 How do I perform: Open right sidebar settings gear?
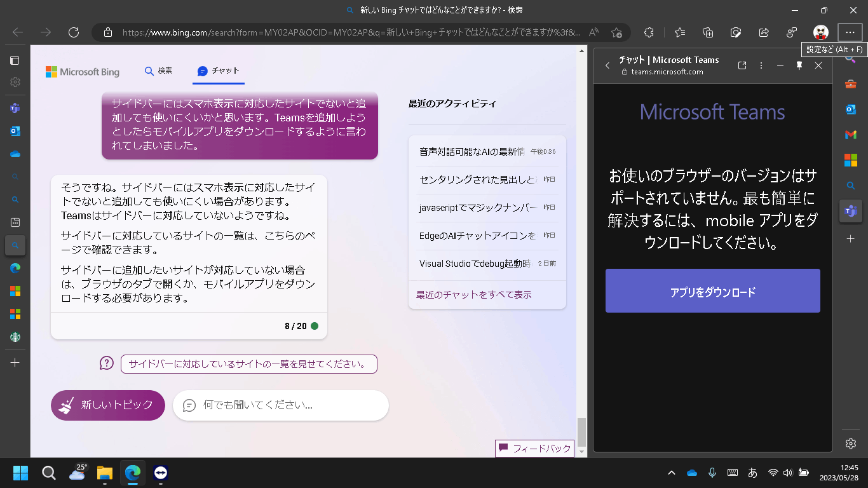pos(851,443)
